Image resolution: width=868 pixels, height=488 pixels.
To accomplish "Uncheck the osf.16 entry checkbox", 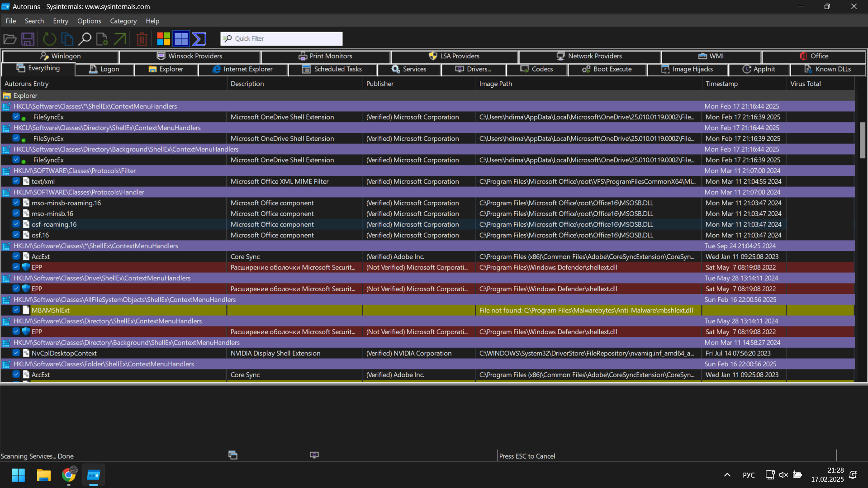I will [16, 235].
